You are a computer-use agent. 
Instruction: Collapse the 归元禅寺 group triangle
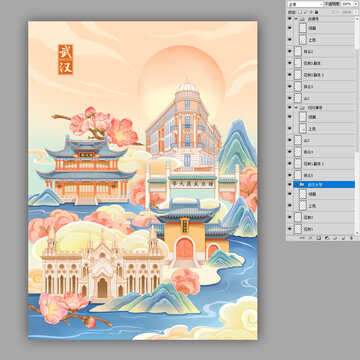pos(296,108)
